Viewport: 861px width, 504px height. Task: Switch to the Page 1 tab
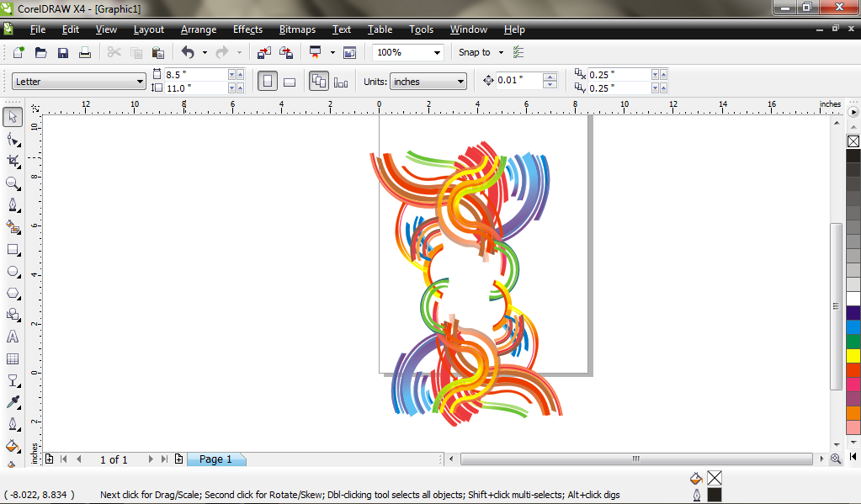[x=215, y=459]
